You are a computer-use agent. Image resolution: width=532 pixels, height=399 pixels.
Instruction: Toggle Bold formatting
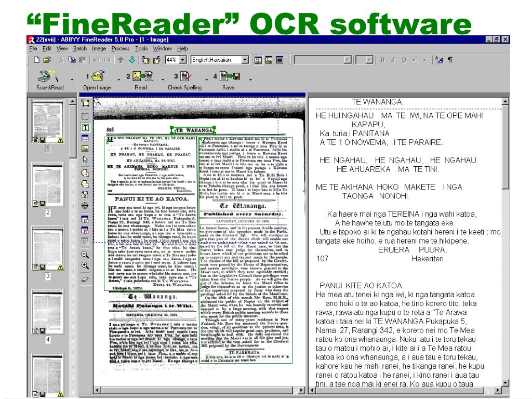(382, 60)
